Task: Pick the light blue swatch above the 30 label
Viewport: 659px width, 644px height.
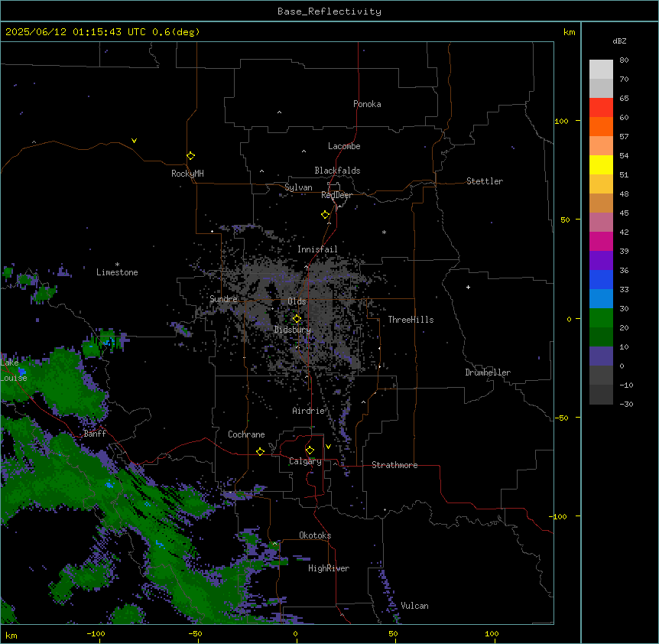Action: pos(601,298)
